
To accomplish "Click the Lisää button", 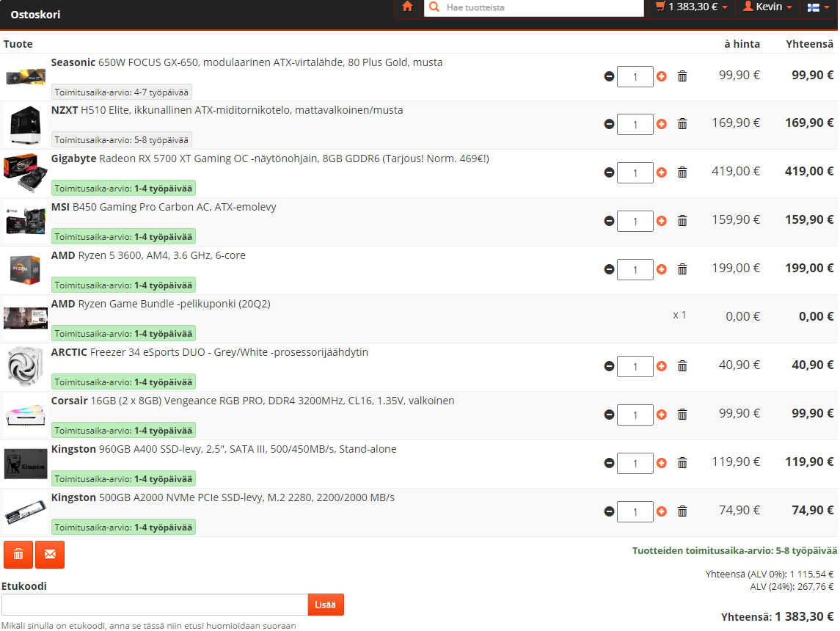I will tap(326, 605).
